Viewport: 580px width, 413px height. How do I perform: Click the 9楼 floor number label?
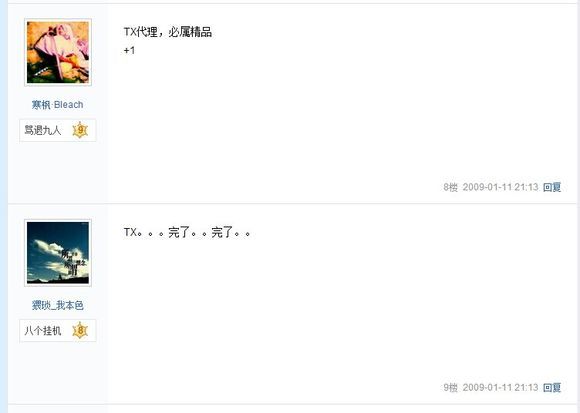click(450, 387)
